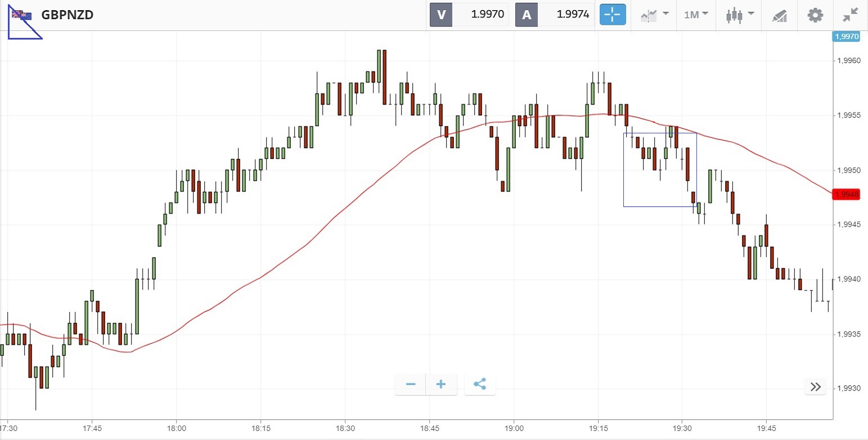This screenshot has width=868, height=440.
Task: Open the candlestick chart type dropdown
Action: pos(739,15)
